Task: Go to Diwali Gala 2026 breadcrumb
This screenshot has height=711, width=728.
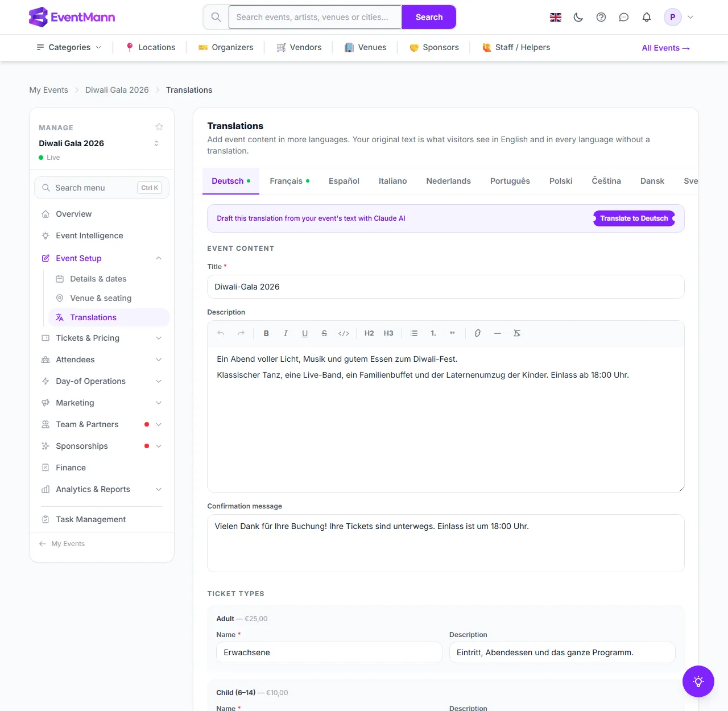Action: coord(117,90)
